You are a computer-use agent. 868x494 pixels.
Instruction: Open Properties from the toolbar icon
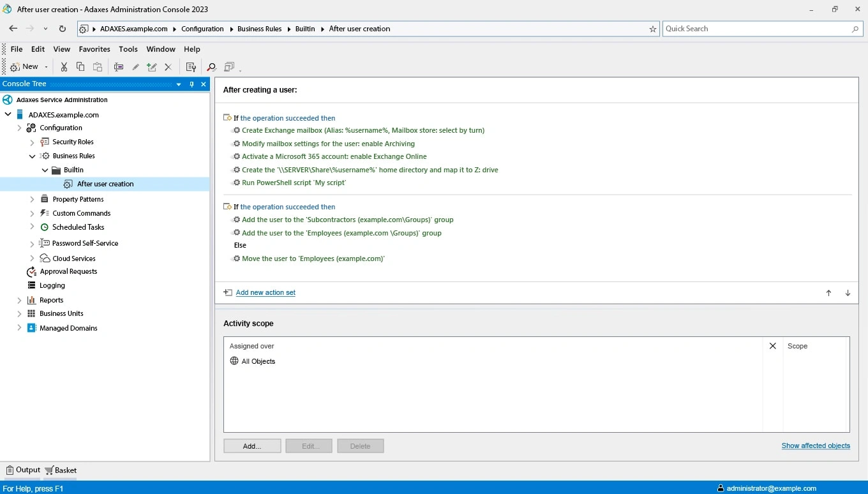191,67
